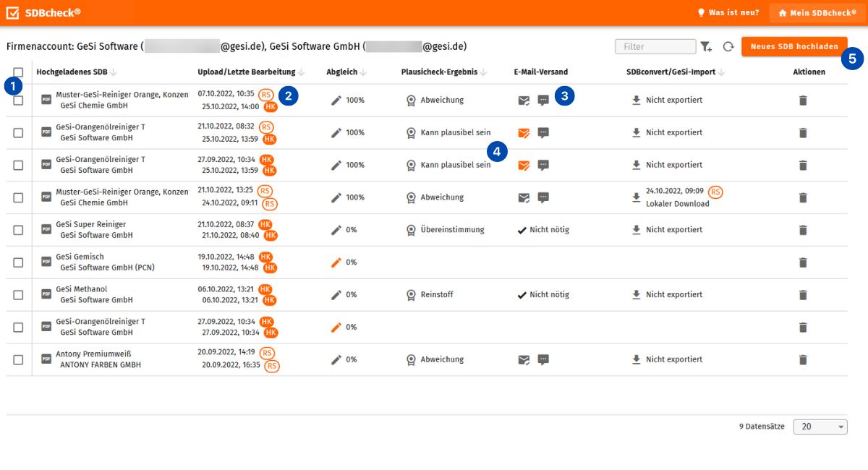Open the email envelope for "Muster-GeSi-Reiniger Orange"
Viewport: 868px width, 470px height.
tap(523, 100)
